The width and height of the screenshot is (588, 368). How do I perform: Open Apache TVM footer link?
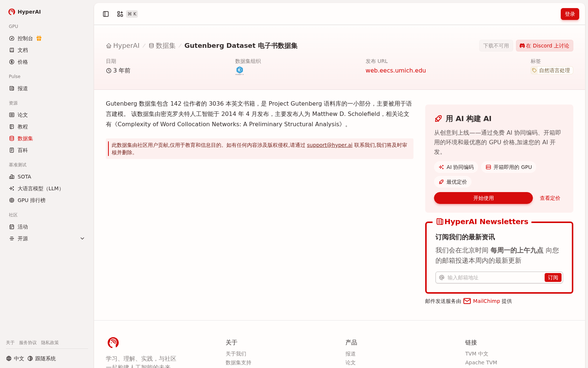click(481, 362)
